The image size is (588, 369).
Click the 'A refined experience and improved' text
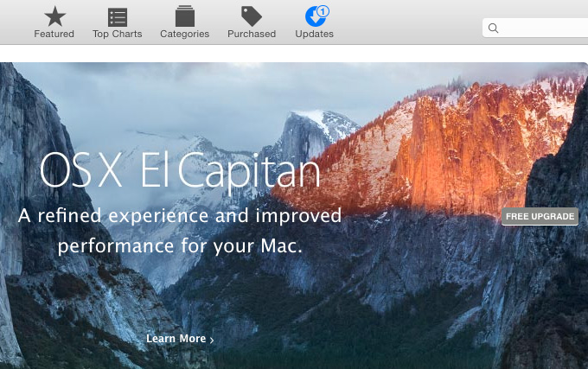pos(180,216)
